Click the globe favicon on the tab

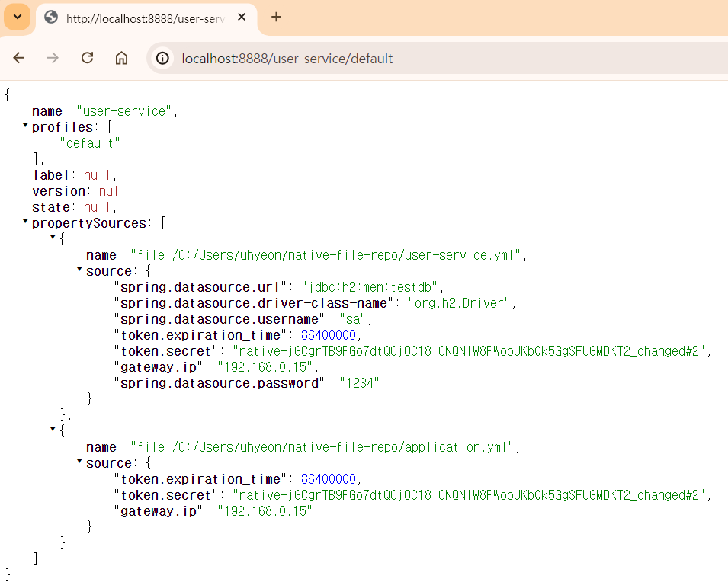[x=51, y=18]
